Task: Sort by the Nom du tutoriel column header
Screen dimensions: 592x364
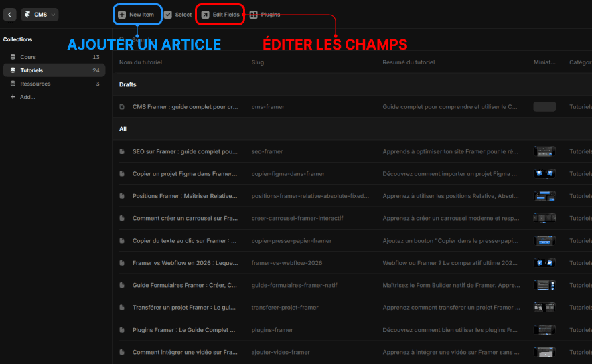Action: (141, 62)
